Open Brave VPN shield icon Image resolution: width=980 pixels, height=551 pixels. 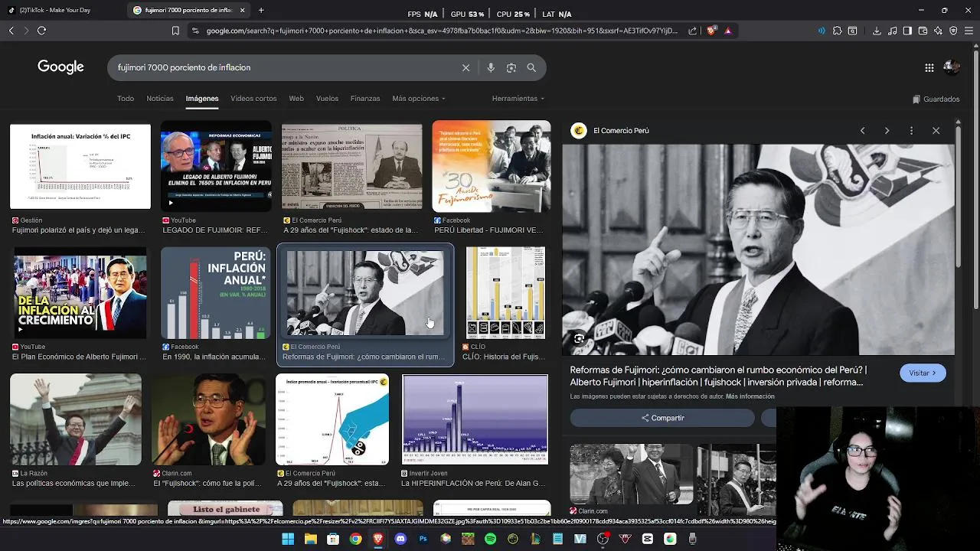[x=953, y=31]
